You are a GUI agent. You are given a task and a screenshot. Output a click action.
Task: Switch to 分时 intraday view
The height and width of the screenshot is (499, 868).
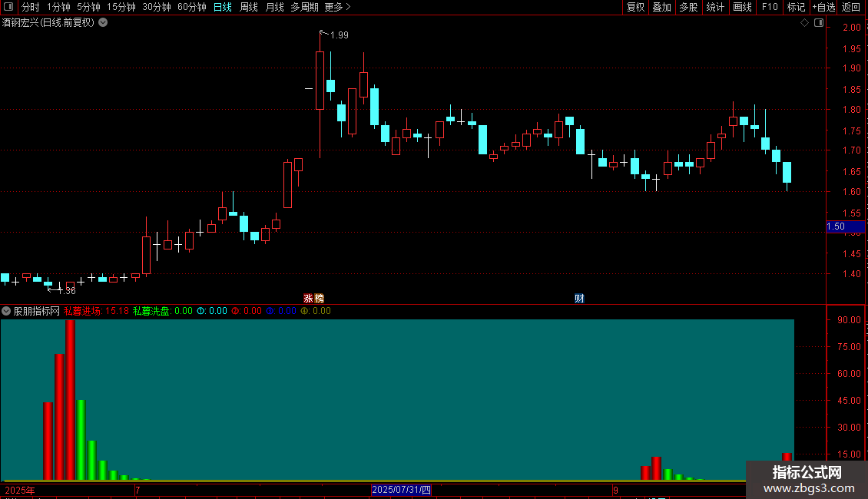tap(31, 7)
